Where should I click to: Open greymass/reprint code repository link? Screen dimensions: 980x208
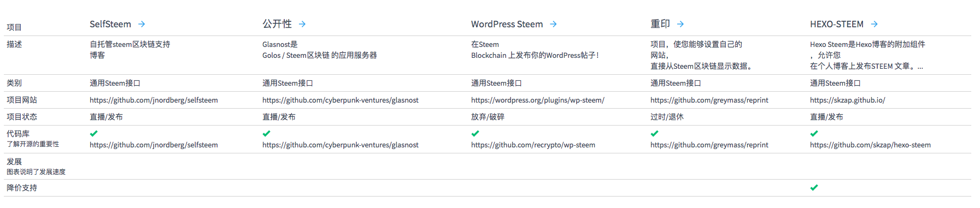709,145
